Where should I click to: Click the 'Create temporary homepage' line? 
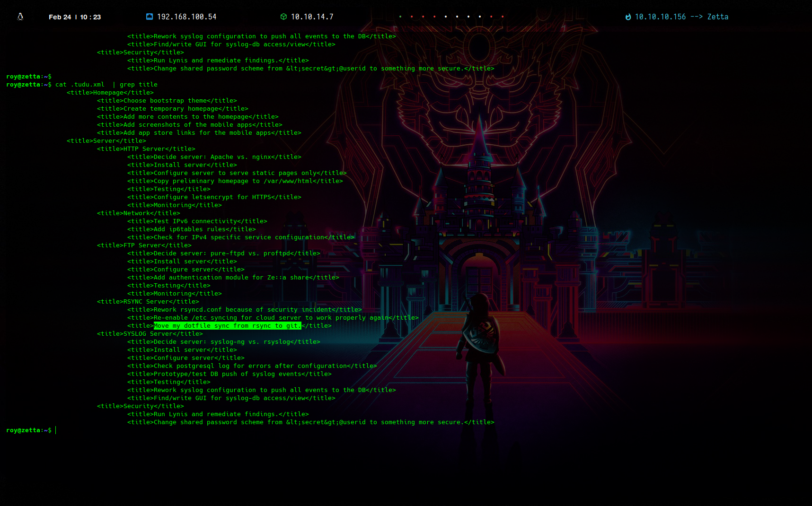(x=173, y=109)
